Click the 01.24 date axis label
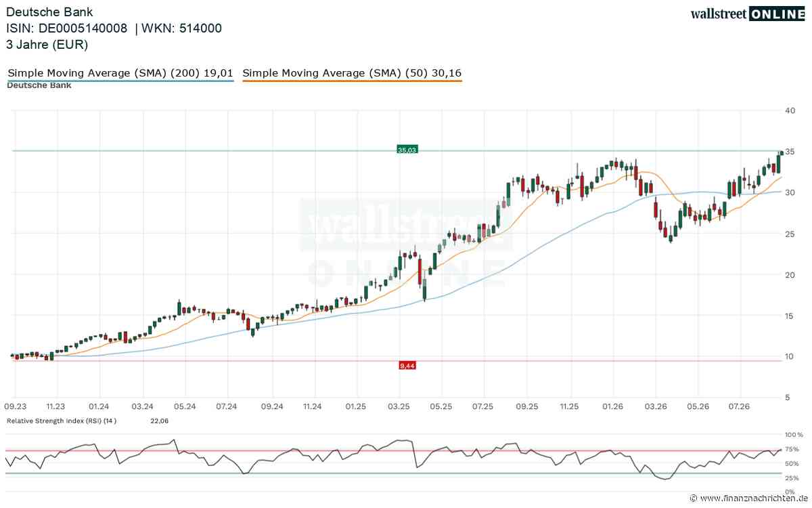 point(99,407)
